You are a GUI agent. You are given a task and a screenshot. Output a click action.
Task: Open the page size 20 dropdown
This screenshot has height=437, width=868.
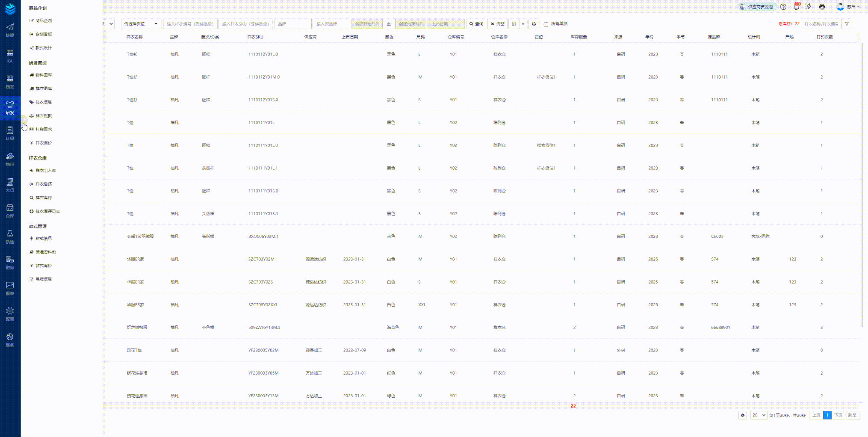(759, 415)
